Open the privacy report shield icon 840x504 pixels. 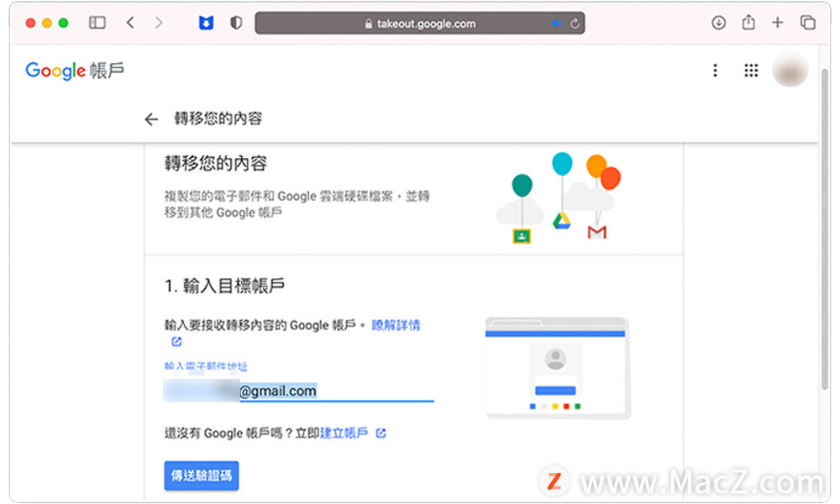pyautogui.click(x=236, y=23)
